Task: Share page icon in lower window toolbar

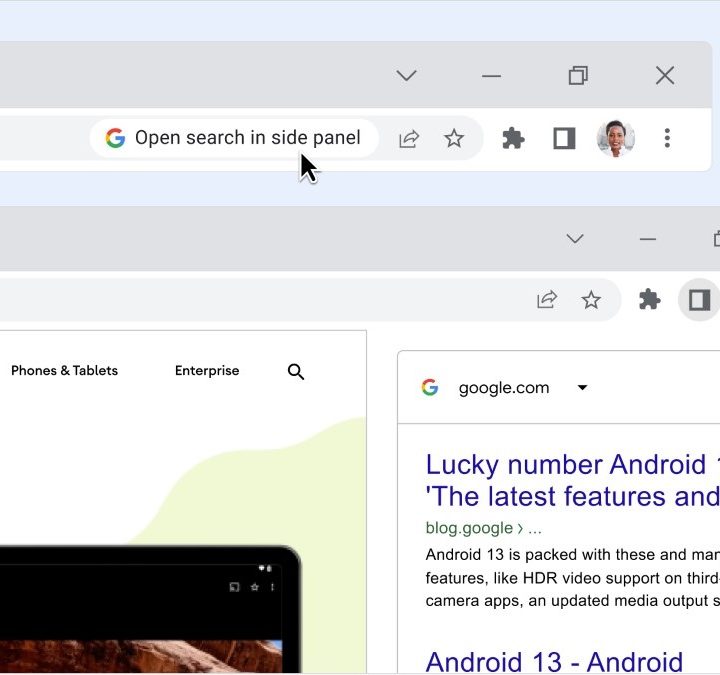Action: pos(547,300)
